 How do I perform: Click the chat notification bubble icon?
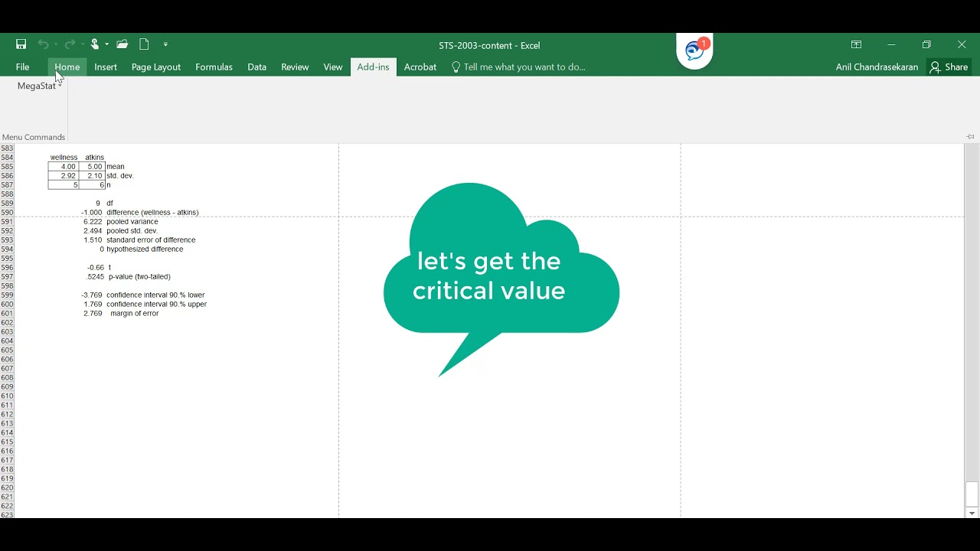[695, 51]
